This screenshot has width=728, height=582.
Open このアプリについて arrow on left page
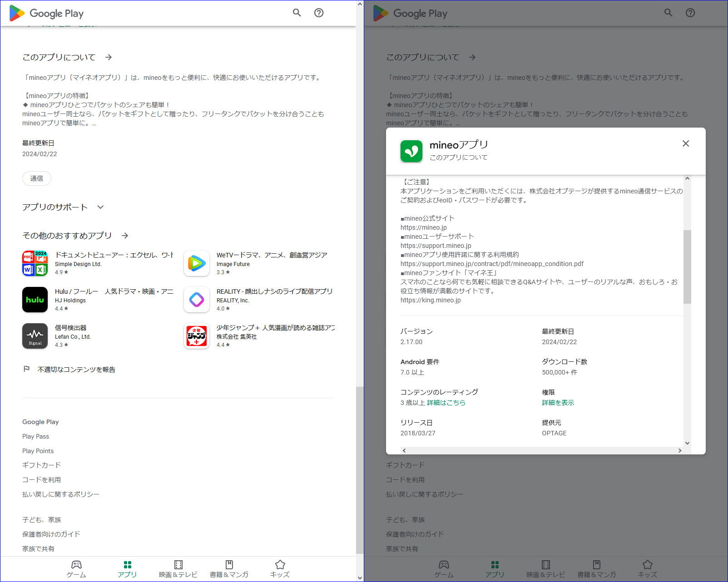(x=109, y=57)
